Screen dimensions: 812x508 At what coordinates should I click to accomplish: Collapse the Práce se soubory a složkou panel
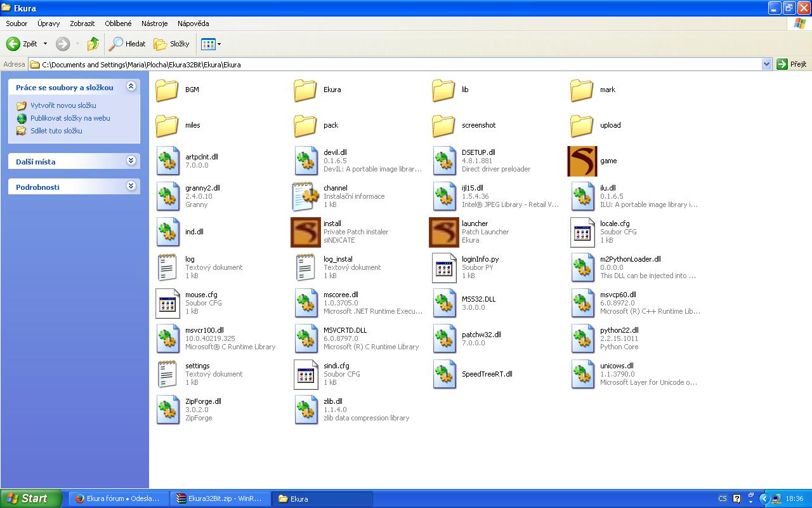131,86
